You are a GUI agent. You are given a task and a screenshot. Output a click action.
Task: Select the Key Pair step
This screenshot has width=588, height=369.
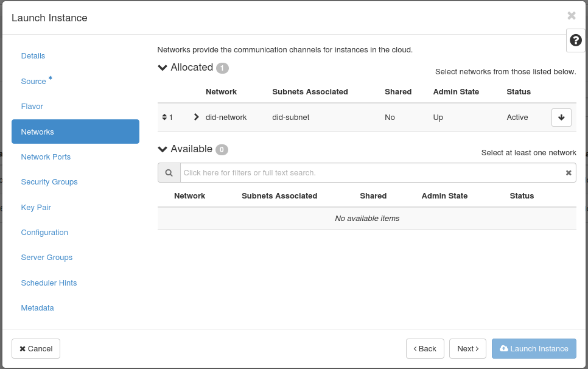tap(36, 208)
